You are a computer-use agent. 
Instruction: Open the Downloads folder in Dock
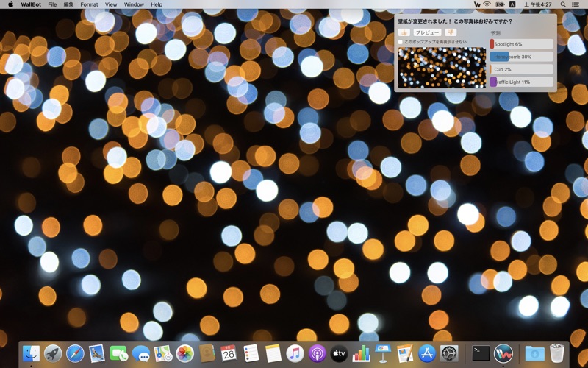coord(535,353)
